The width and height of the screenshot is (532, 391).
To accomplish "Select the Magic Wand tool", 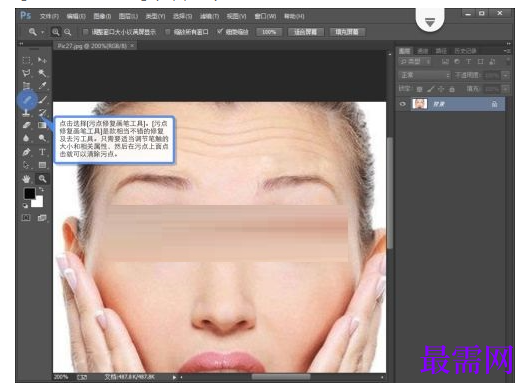I will tap(42, 73).
